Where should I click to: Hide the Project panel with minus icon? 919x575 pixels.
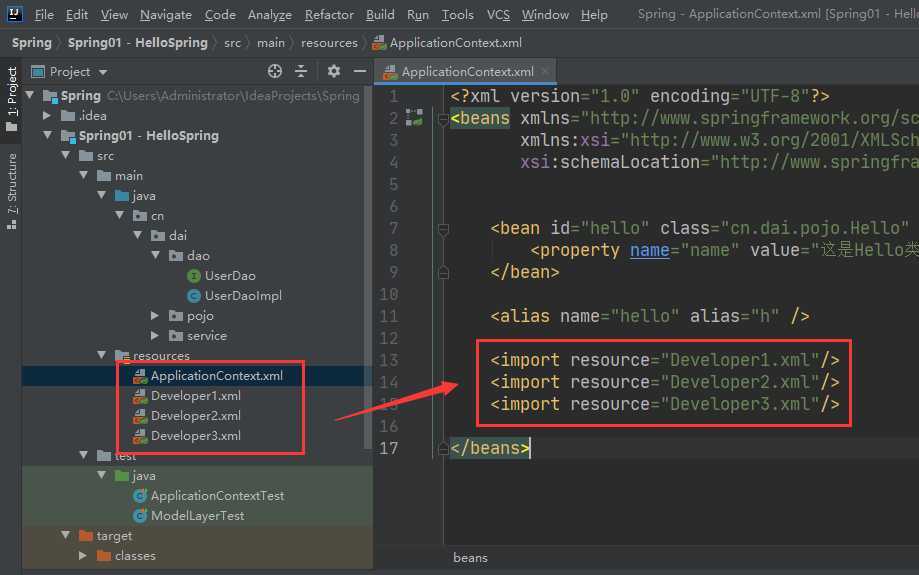click(x=360, y=72)
